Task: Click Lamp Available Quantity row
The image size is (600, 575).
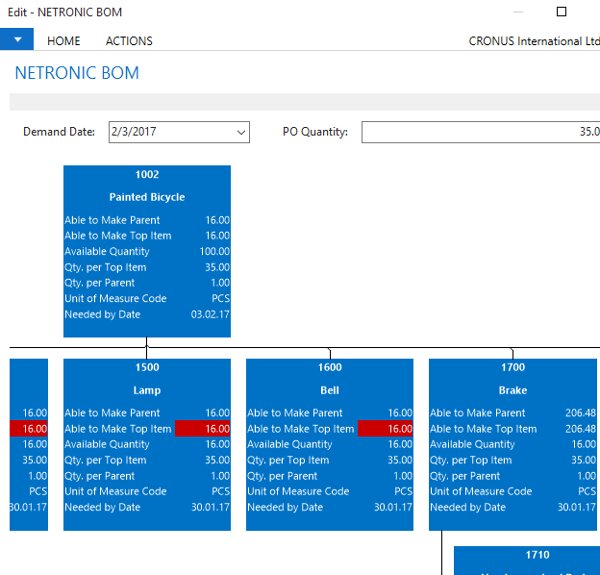Action: [147, 445]
